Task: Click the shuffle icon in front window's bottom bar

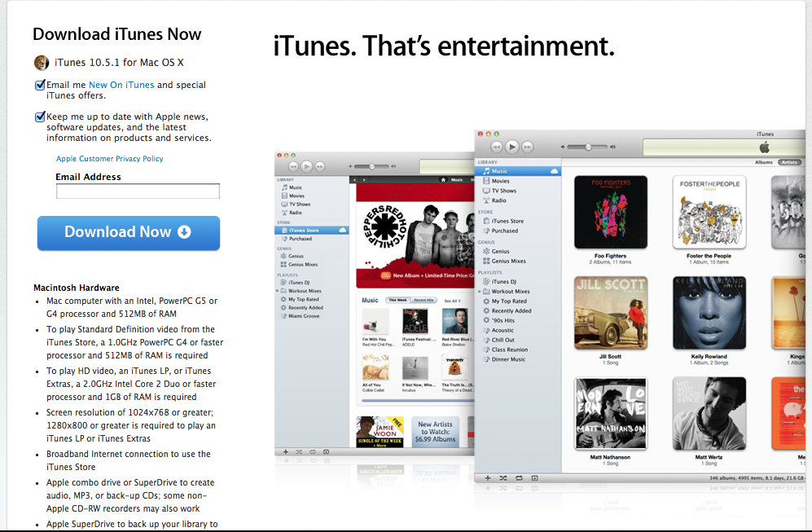Action: pos(503,477)
